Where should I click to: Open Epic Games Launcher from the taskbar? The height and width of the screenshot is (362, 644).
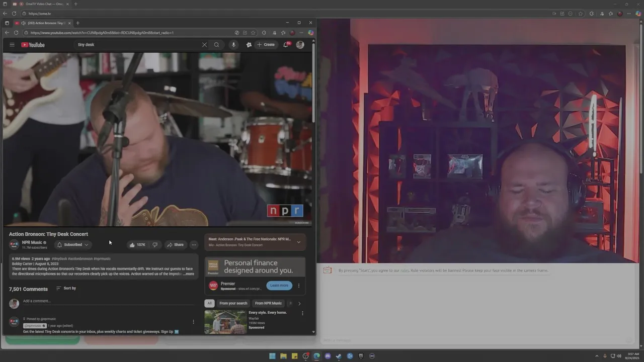click(x=361, y=356)
